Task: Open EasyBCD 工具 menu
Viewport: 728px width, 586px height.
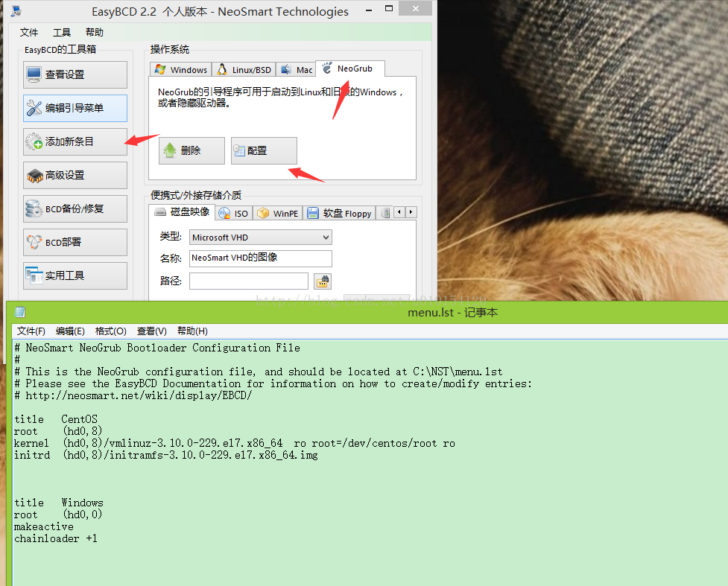Action: coord(62,33)
